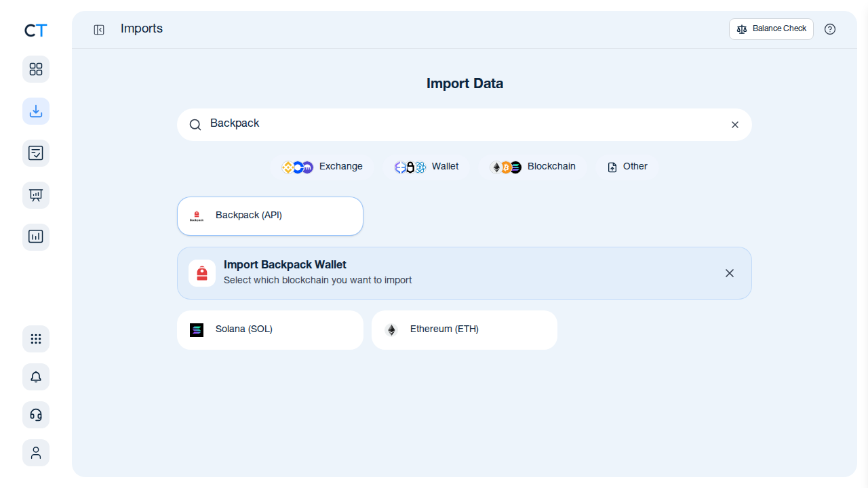The width and height of the screenshot is (868, 488).
Task: Click the Import Data heading
Action: [465, 83]
